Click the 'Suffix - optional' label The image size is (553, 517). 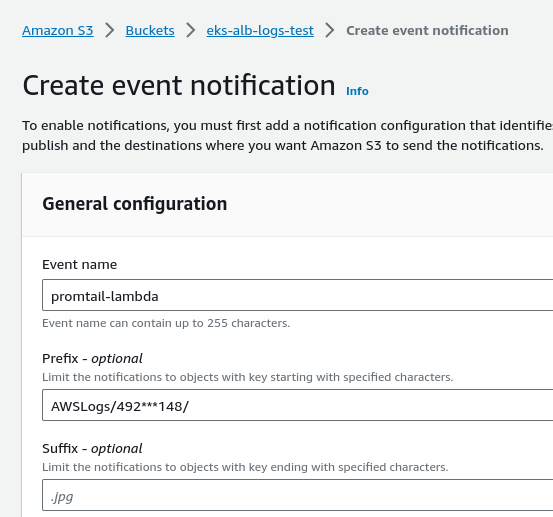pyautogui.click(x=92, y=449)
